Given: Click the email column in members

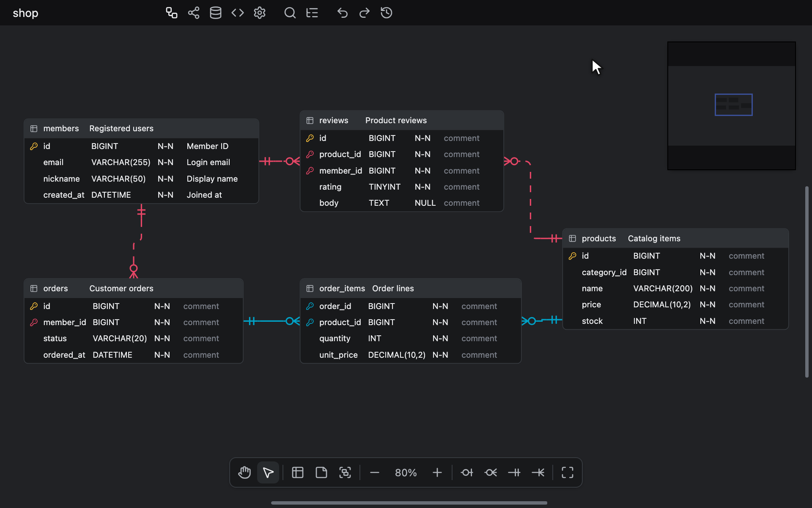Looking at the screenshot, I should click(x=53, y=163).
